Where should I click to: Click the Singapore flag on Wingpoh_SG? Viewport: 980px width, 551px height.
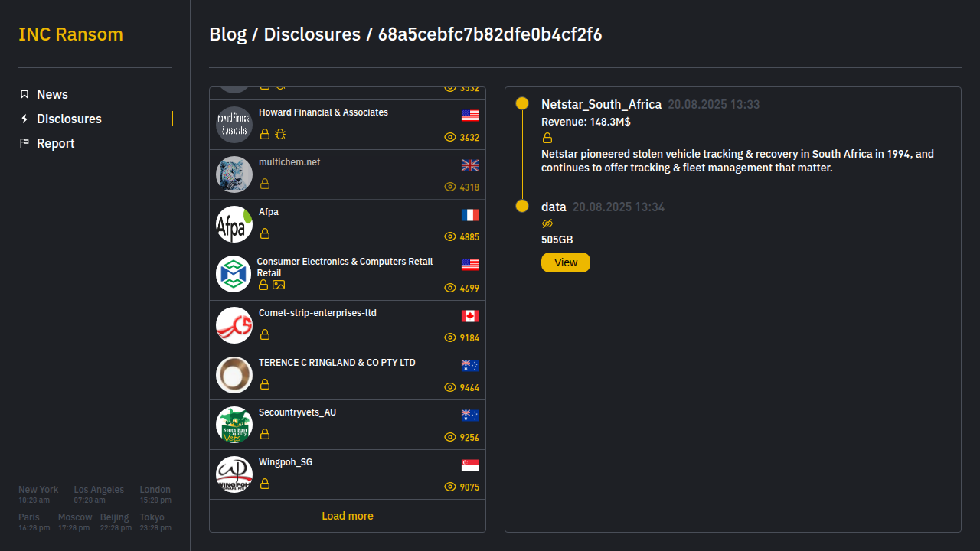(470, 465)
